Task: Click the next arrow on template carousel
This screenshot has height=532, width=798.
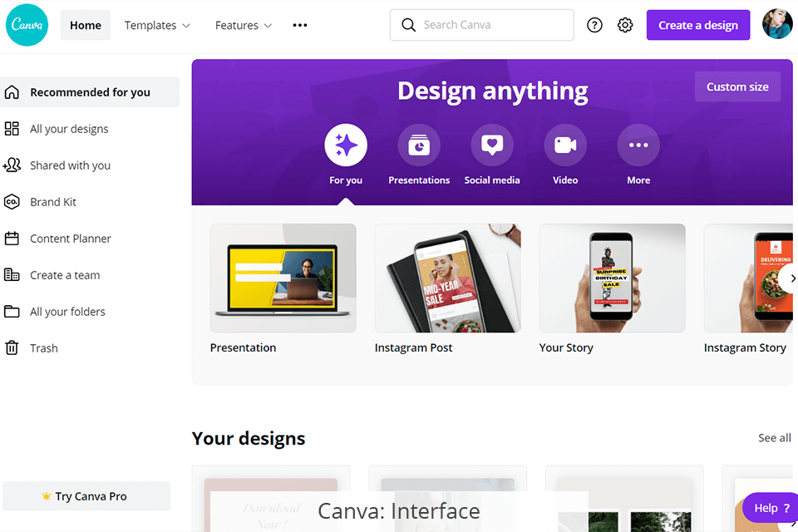Action: (792, 278)
